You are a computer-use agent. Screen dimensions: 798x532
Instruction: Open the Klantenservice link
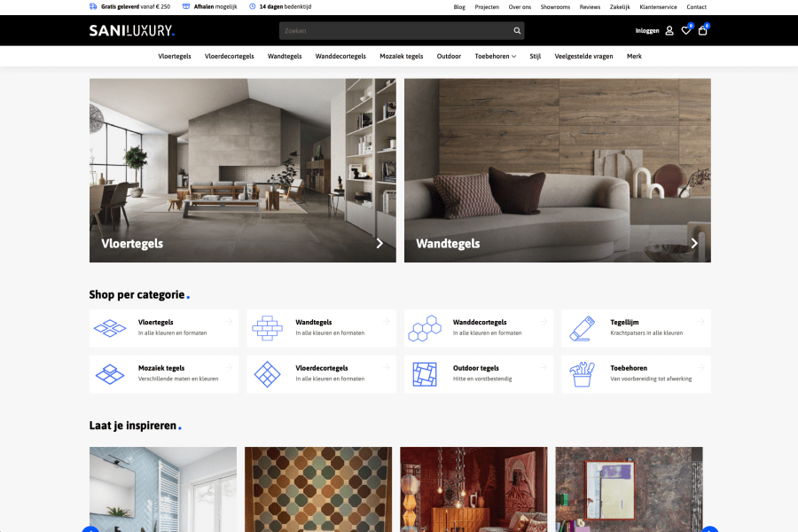tap(658, 7)
